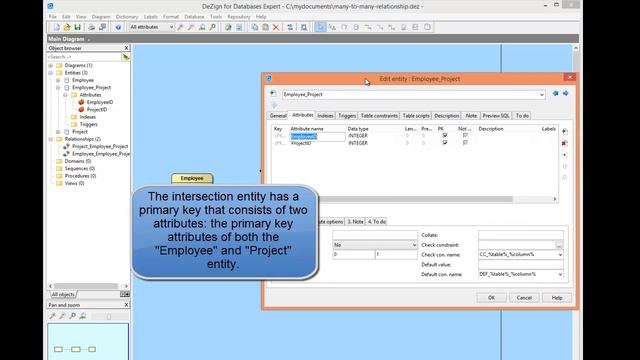
Task: Click the third zoom magnifier in Pan and zoom
Action: coord(73,316)
